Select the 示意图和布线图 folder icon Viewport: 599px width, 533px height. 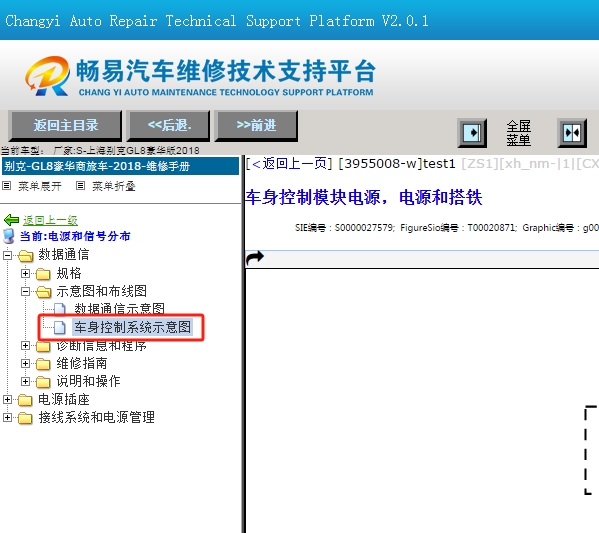pos(43,292)
